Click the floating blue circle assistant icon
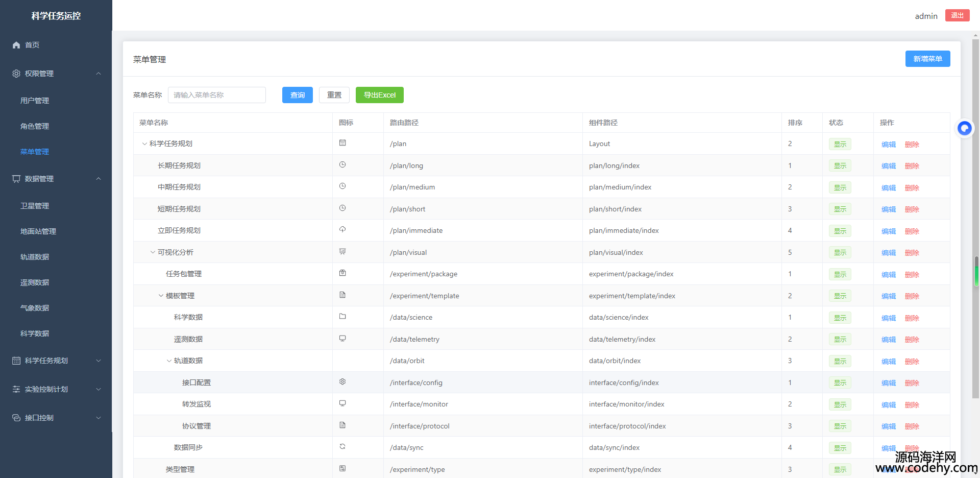Image resolution: width=980 pixels, height=478 pixels. tap(964, 128)
